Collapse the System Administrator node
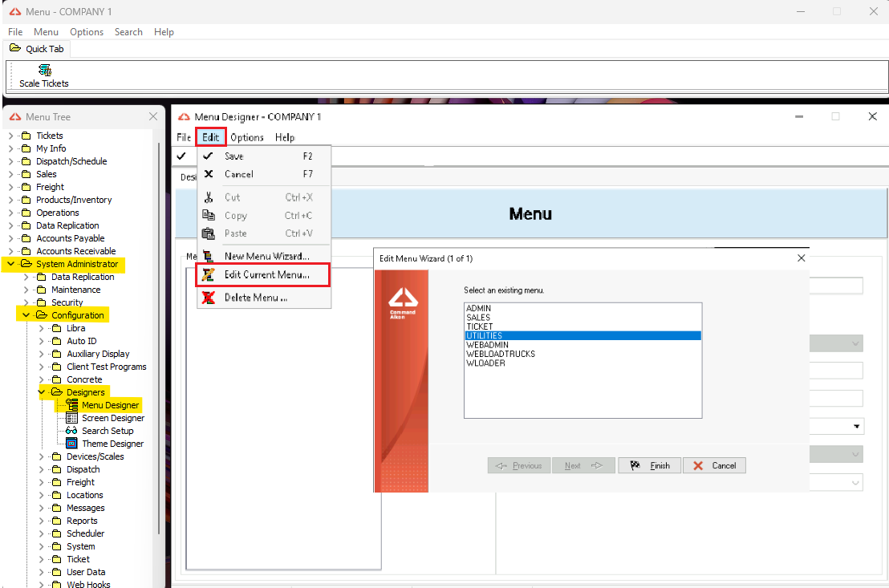889x588 pixels. pos(10,264)
